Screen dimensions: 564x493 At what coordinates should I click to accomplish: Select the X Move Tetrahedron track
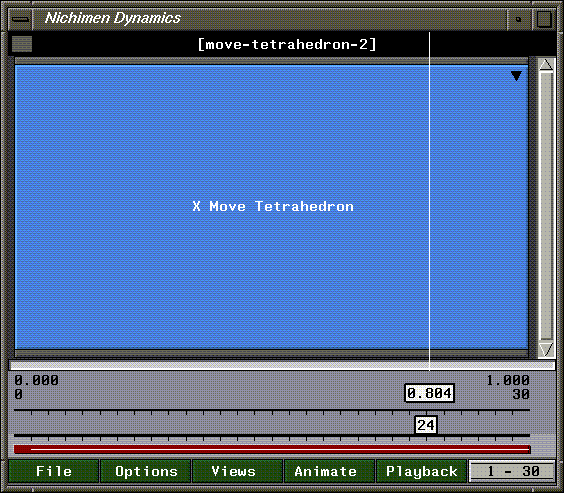(273, 206)
